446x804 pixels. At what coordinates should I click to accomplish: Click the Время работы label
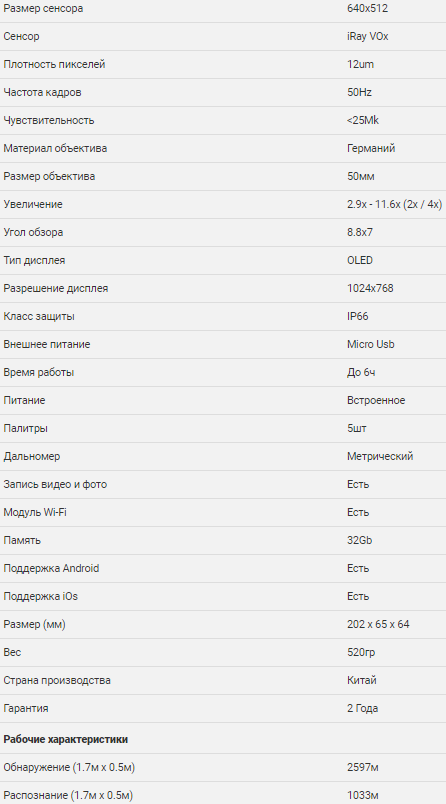(x=38, y=372)
